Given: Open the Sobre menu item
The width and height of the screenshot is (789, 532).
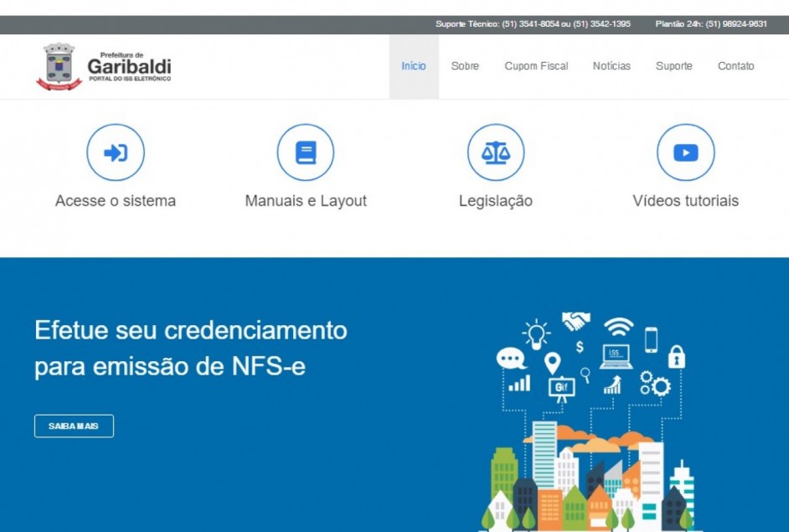Looking at the screenshot, I should 465,66.
